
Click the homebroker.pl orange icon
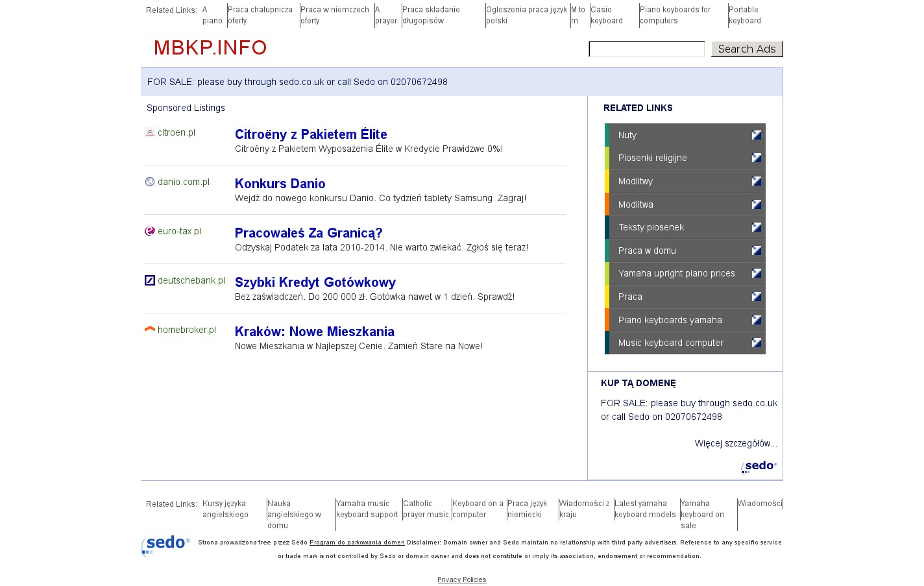[150, 329]
